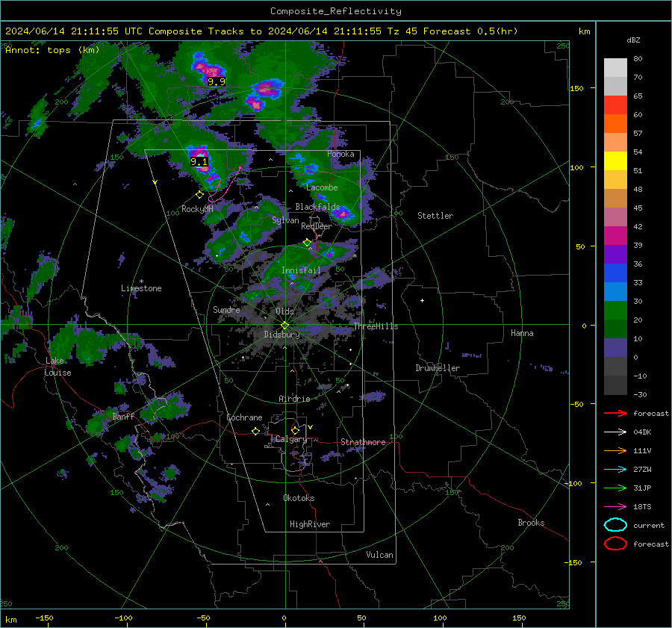Click the Drumheller map label
Screen dimensions: 672x628
(x=438, y=368)
